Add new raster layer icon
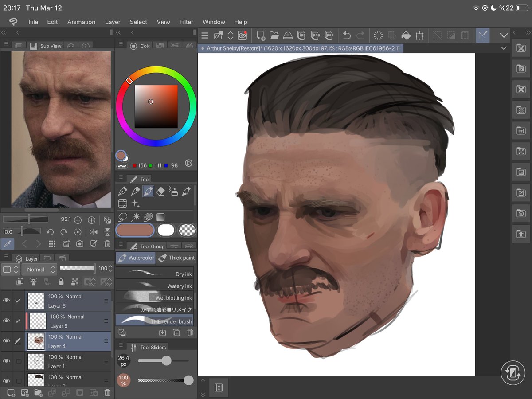 tap(11, 393)
